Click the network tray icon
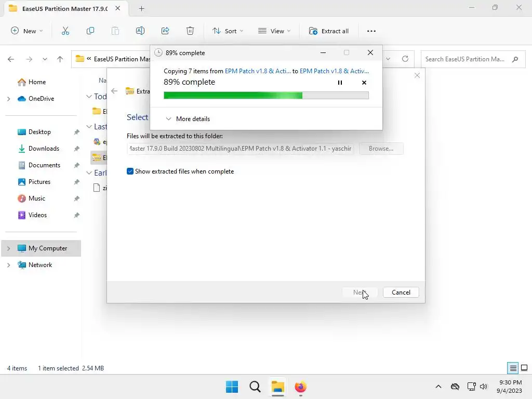The width and height of the screenshot is (532, 399). click(x=471, y=387)
